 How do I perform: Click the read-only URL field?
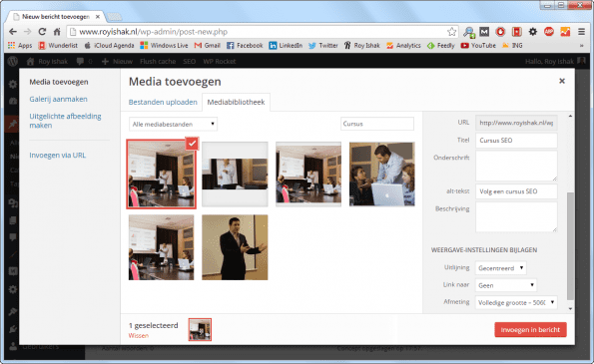coord(516,123)
